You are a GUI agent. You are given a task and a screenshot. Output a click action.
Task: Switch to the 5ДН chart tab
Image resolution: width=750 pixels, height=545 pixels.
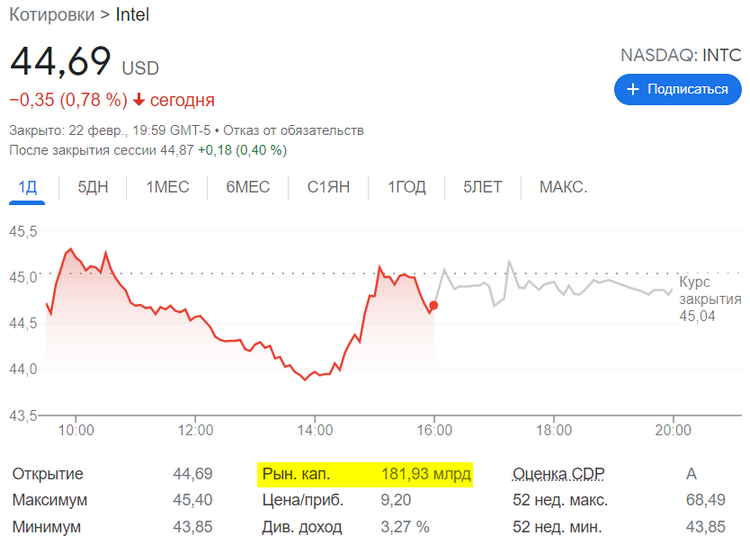tap(93, 187)
